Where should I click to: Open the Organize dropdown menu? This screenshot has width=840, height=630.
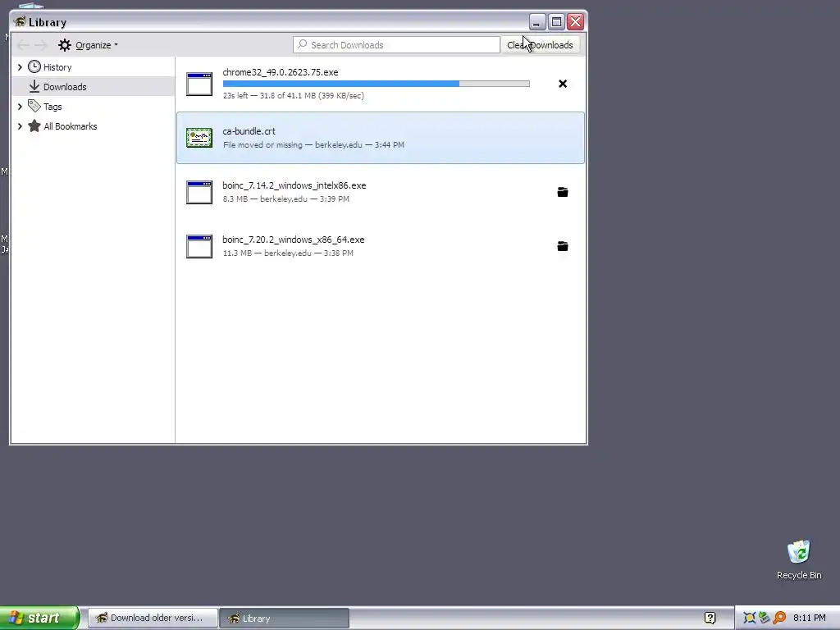[x=89, y=45]
